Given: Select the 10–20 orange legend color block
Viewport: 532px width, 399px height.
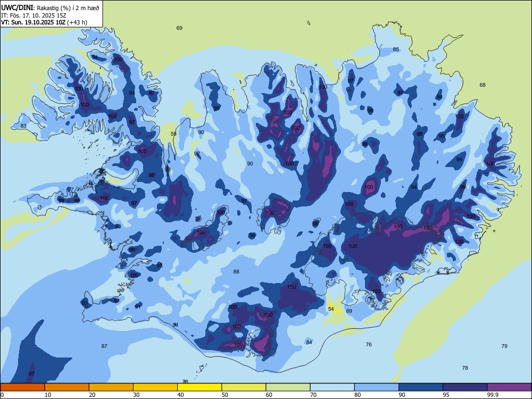Looking at the screenshot, I should [x=67, y=387].
